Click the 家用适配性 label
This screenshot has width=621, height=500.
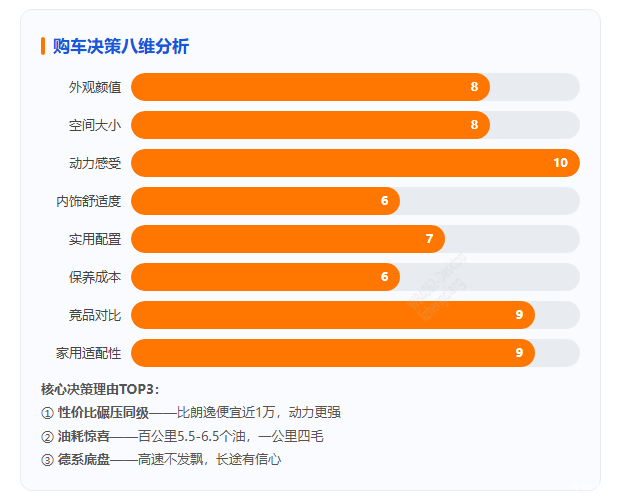click(x=88, y=353)
